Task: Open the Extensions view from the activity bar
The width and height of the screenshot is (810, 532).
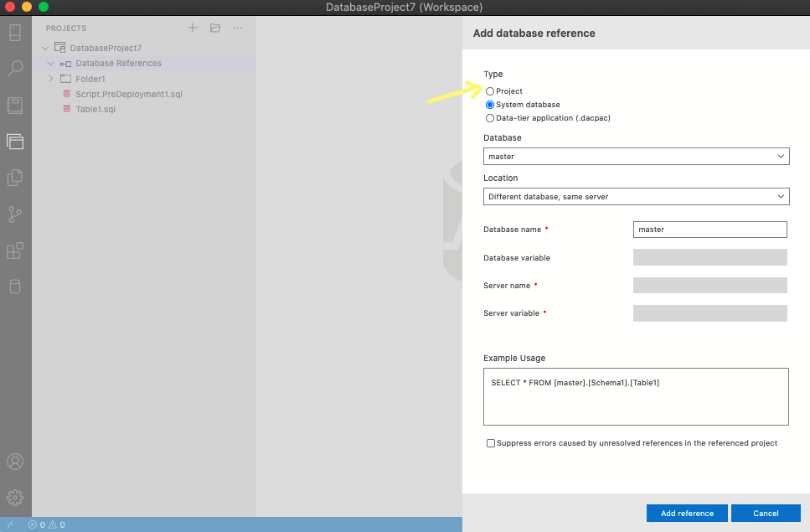Action: click(x=15, y=251)
